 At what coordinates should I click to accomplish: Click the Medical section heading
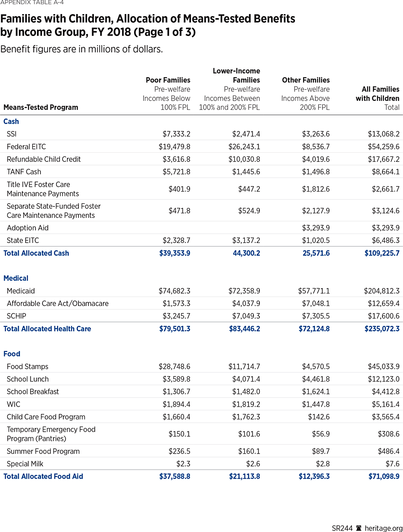pyautogui.click(x=16, y=278)
